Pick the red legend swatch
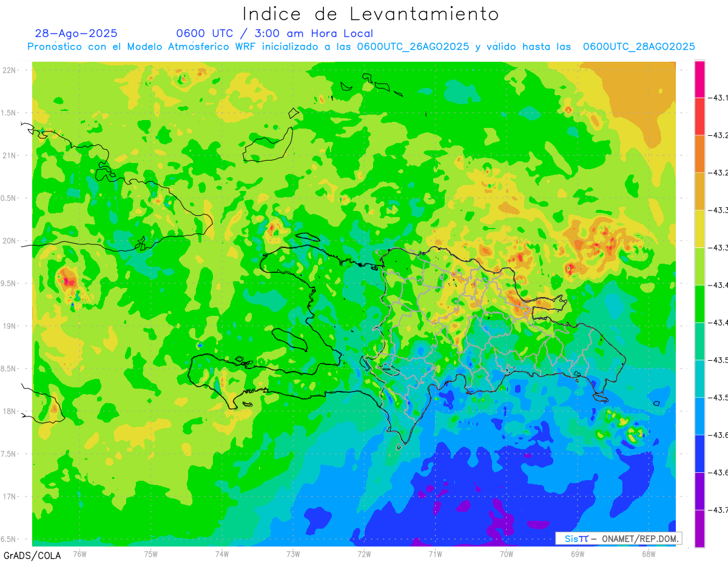This screenshot has width=728, height=562. [x=699, y=116]
